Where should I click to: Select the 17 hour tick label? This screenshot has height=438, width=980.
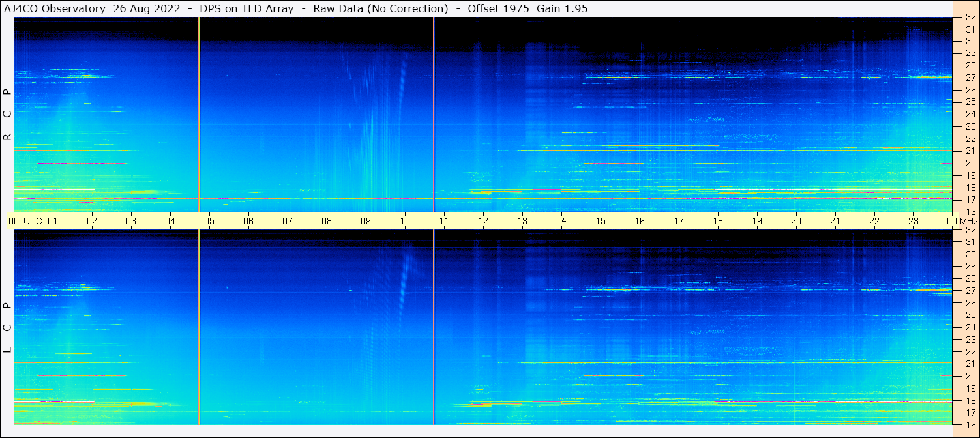coord(679,221)
